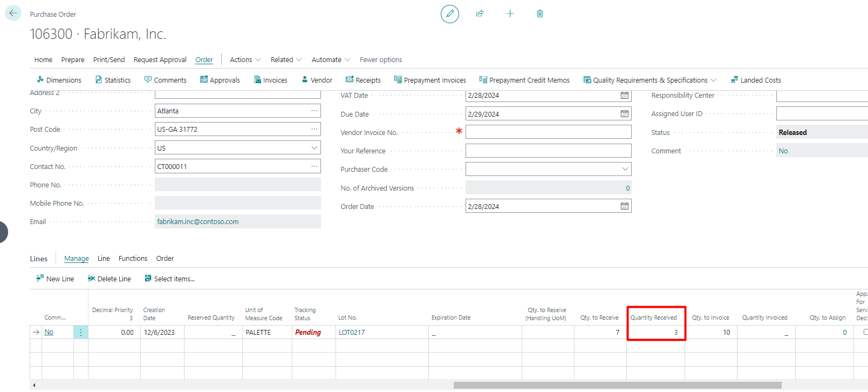868x392 pixels.
Task: Click Fewer options
Action: tap(380, 60)
